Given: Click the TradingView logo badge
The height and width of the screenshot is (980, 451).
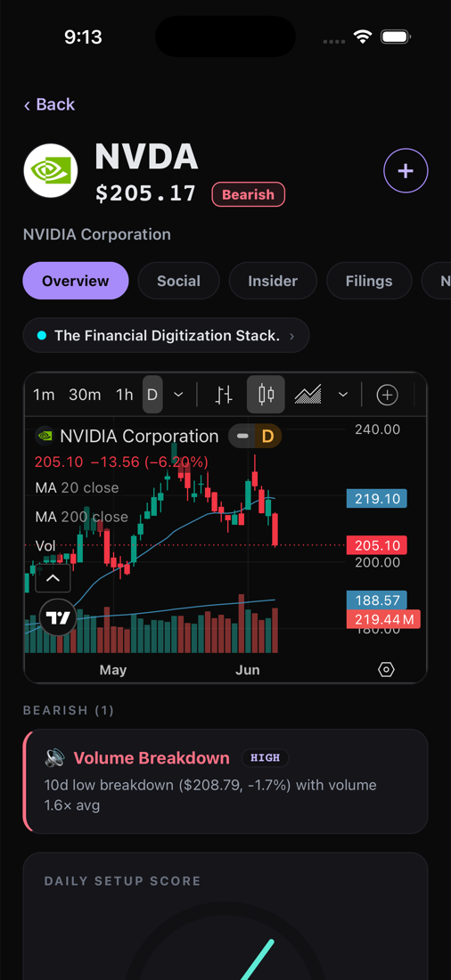Looking at the screenshot, I should click(58, 618).
